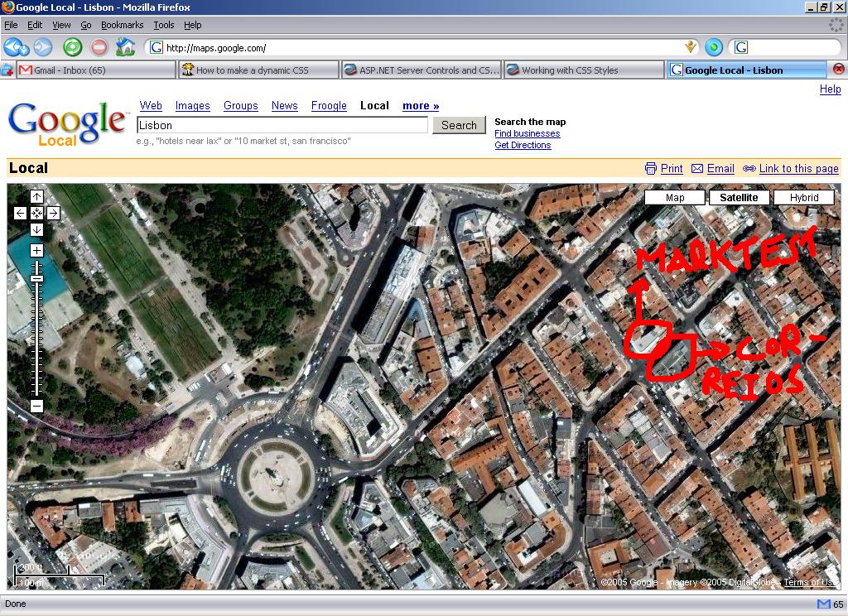Screen dimensions: 848x616
Task: Open the File menu
Action: pyautogui.click(x=11, y=25)
